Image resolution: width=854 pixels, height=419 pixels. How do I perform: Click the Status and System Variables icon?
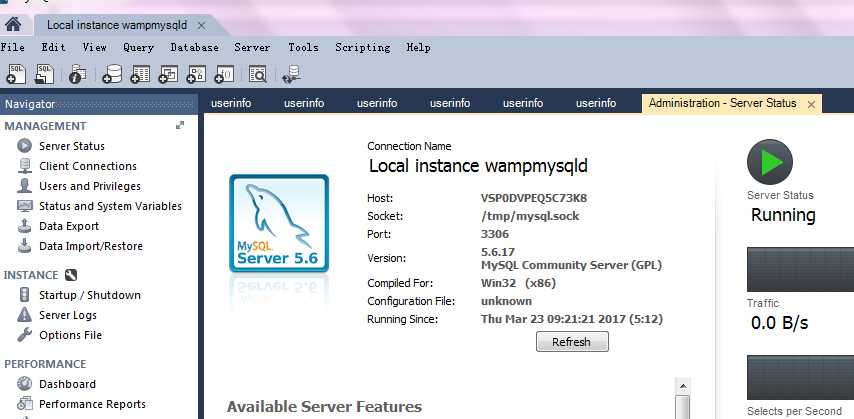25,206
